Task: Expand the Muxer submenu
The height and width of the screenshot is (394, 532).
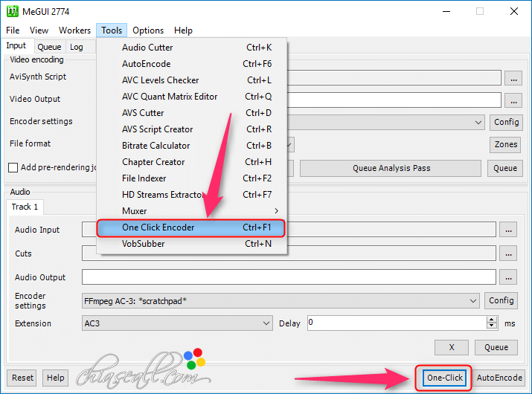Action: tap(192, 211)
